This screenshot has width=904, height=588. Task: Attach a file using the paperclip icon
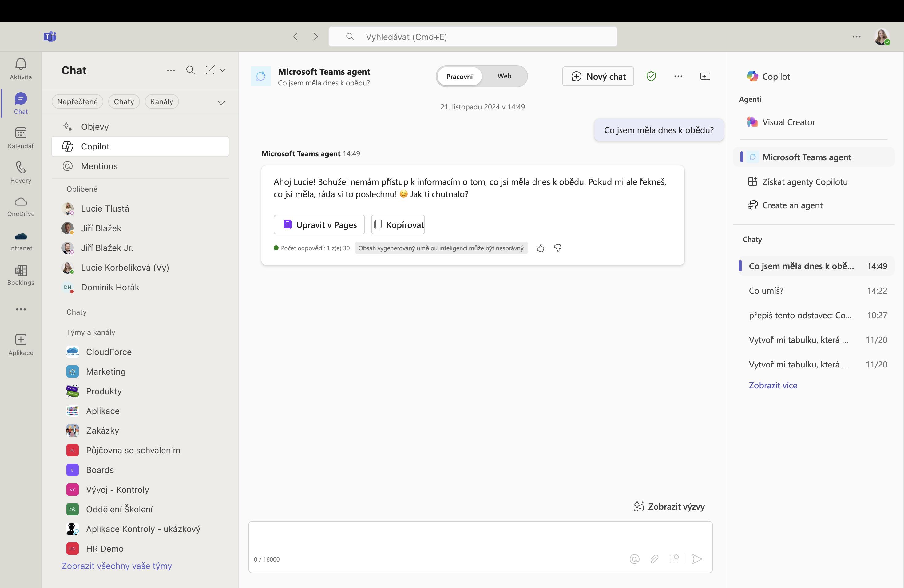(x=654, y=559)
